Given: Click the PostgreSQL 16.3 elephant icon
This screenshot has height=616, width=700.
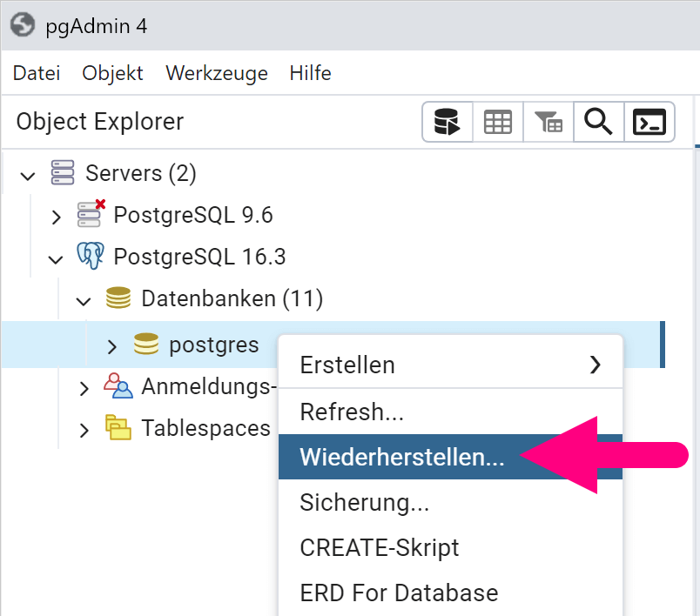Looking at the screenshot, I should [x=90, y=257].
